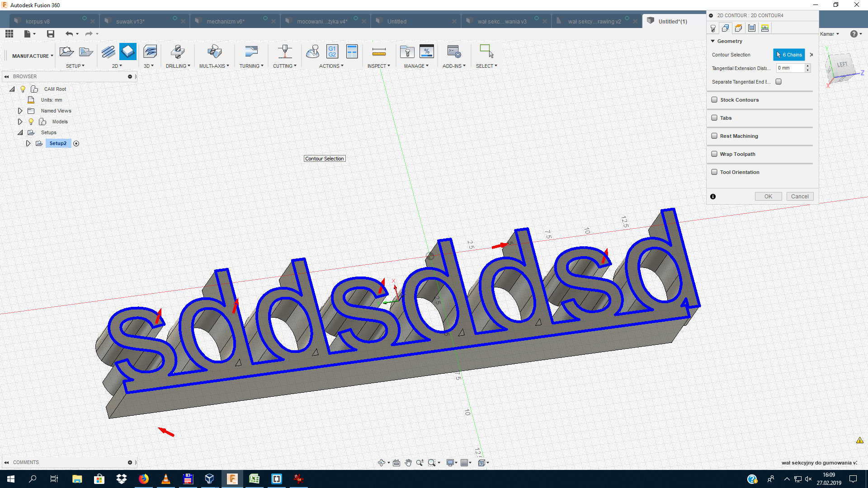Expand the Setup2 tree node
868x488 pixels.
[28, 143]
